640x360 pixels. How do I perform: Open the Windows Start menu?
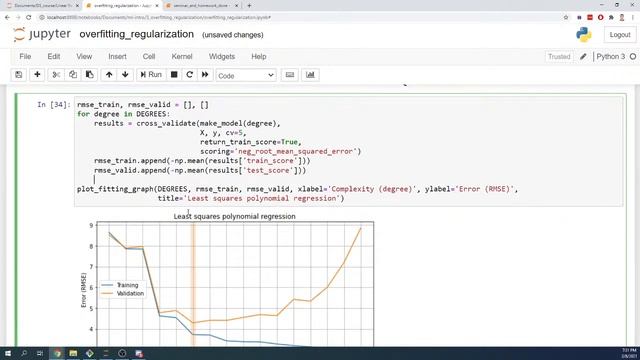[7, 353]
